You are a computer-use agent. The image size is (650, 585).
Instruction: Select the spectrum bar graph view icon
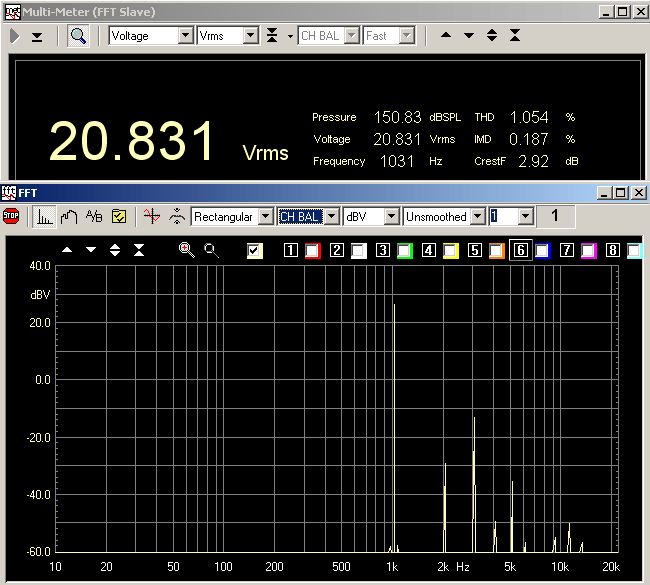(x=45, y=216)
